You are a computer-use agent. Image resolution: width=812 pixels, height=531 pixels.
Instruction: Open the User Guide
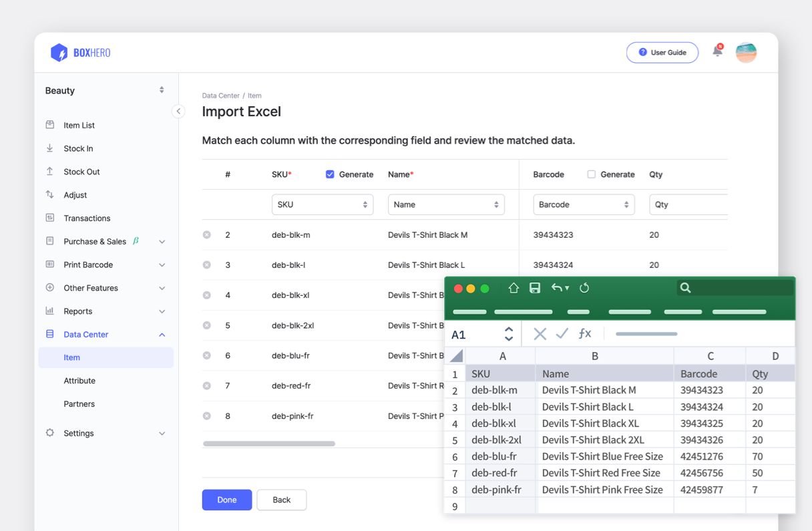(x=662, y=52)
